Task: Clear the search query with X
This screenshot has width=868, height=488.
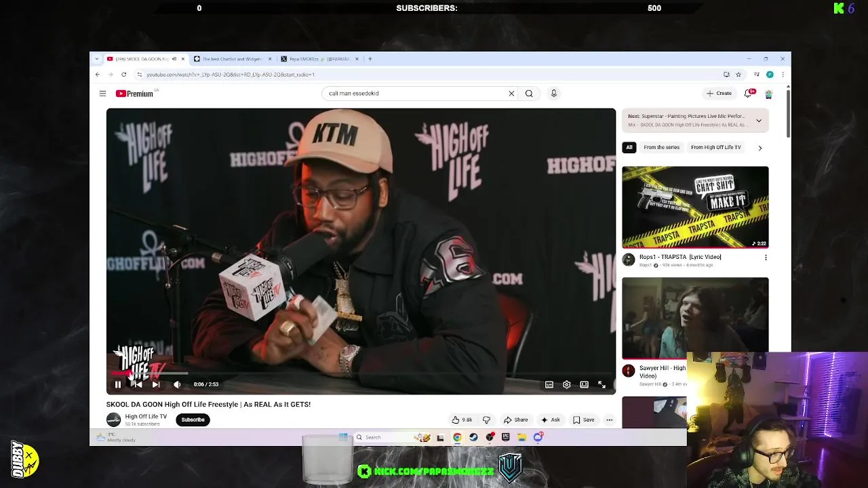Action: 511,94
